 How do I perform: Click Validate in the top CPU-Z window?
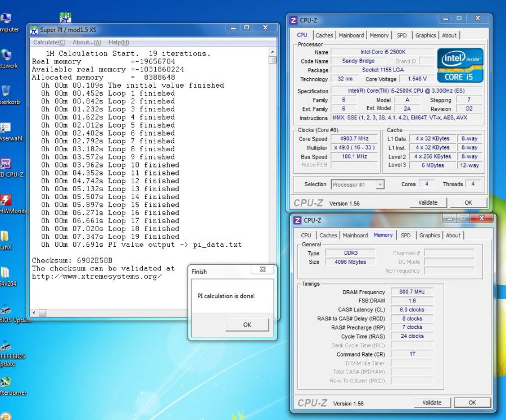pos(428,203)
